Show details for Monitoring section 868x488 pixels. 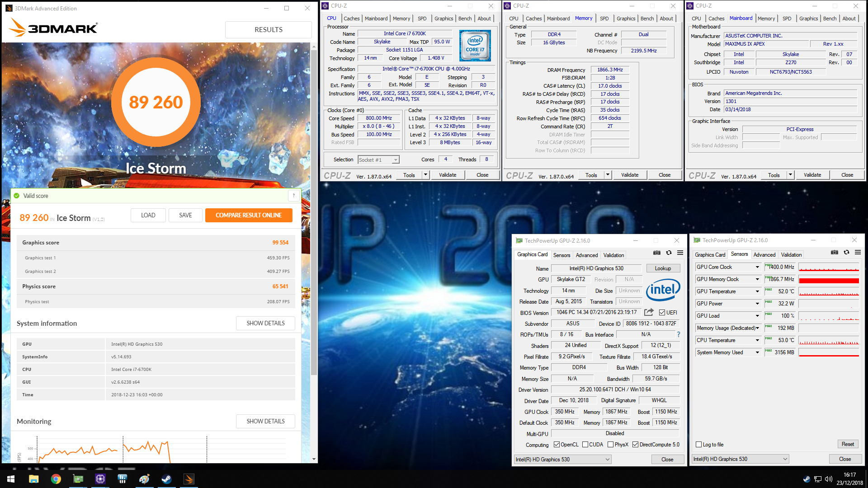[x=266, y=421]
